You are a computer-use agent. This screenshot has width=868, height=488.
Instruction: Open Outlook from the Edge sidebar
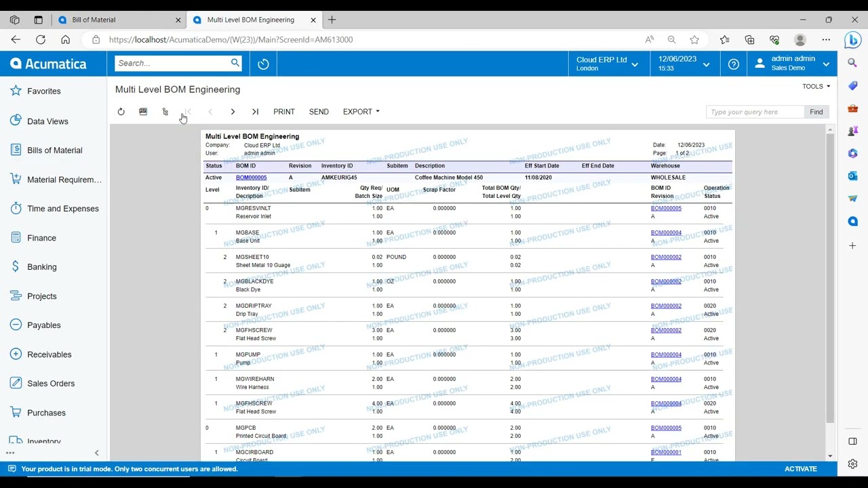tap(853, 176)
